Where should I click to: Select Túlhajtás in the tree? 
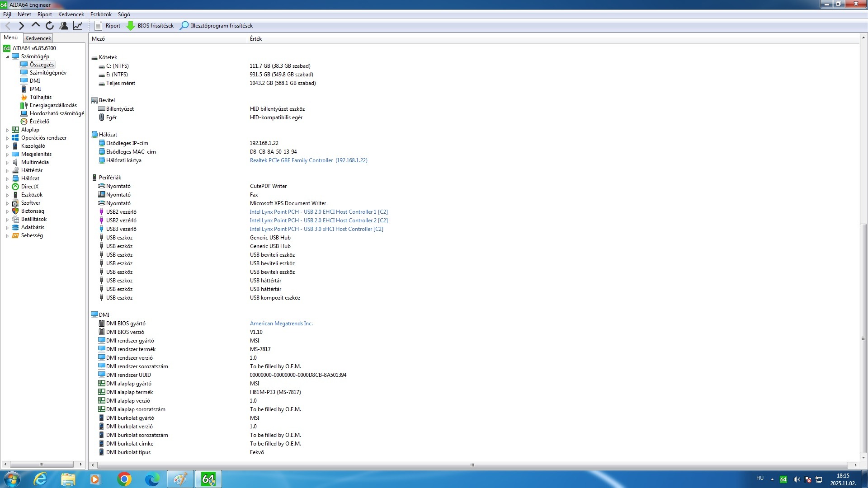click(40, 97)
